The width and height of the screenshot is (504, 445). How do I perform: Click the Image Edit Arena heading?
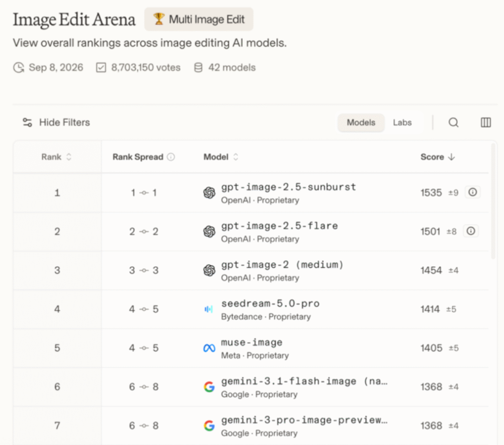[74, 19]
